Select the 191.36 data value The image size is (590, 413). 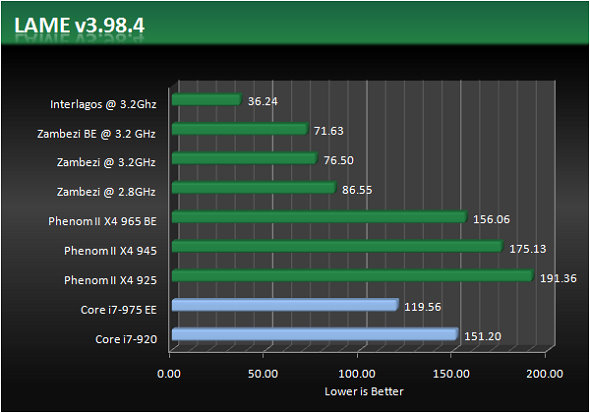[x=558, y=278]
